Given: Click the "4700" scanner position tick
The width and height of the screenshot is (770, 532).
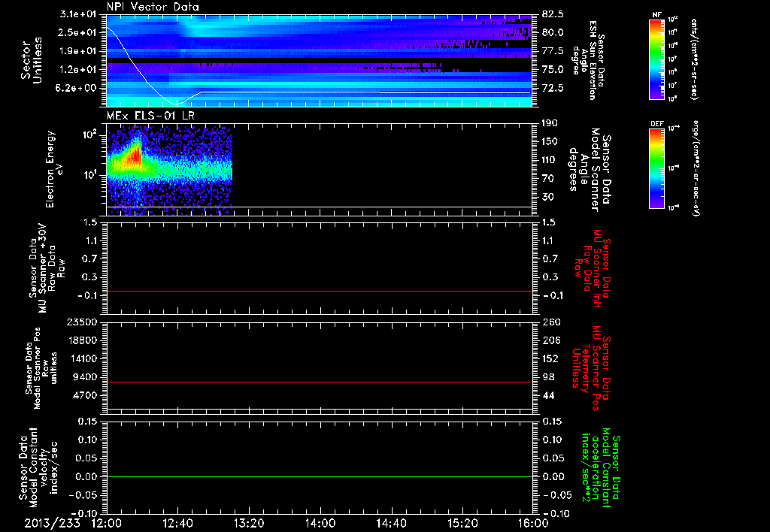Looking at the screenshot, I should [86, 395].
